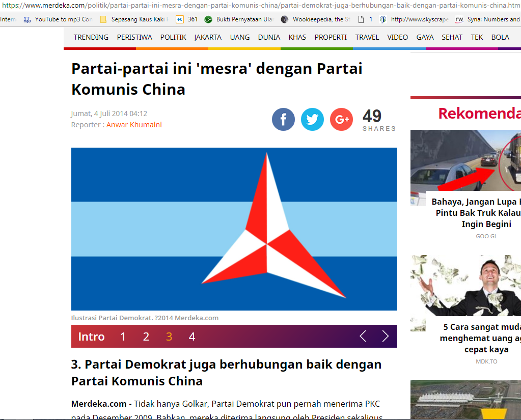This screenshot has width=521, height=420.
Task: Click the 'Ilustrasi Partai Demokrat' caption
Action: click(145, 318)
